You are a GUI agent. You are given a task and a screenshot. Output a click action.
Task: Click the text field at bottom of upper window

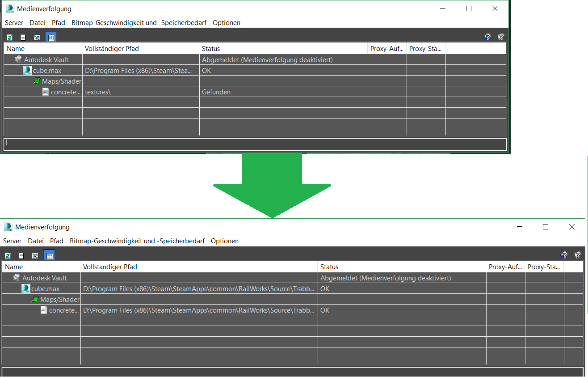(255, 144)
